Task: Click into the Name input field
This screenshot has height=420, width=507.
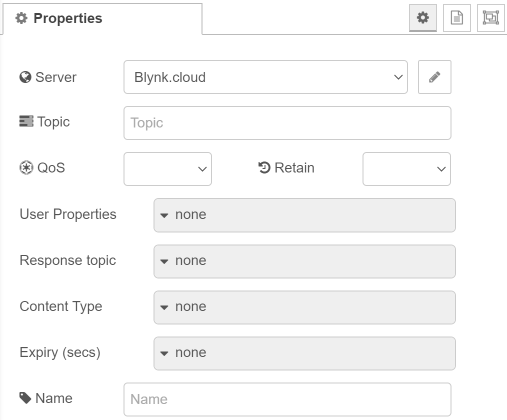Action: tap(287, 399)
